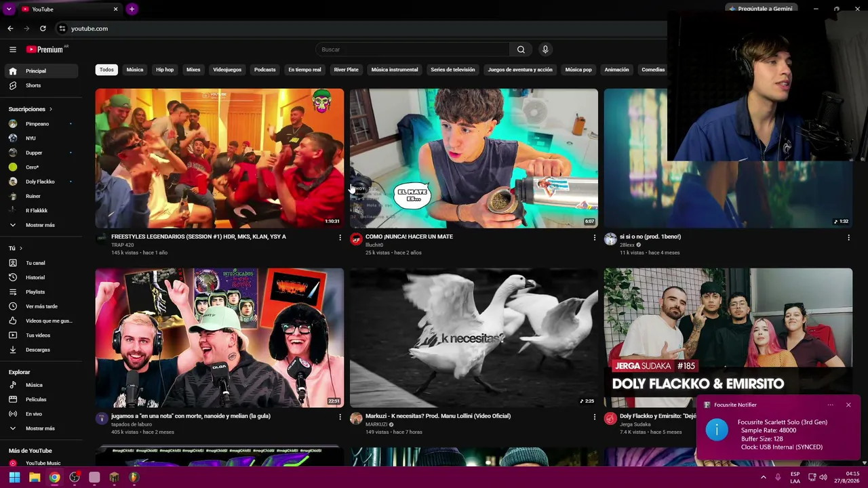Viewport: 868px width, 488px height.
Task: Select the Videojuegos filter chip
Action: click(x=227, y=70)
